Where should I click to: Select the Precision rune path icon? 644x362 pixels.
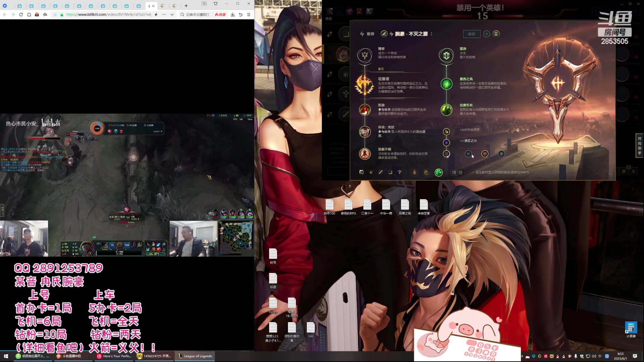click(x=365, y=55)
